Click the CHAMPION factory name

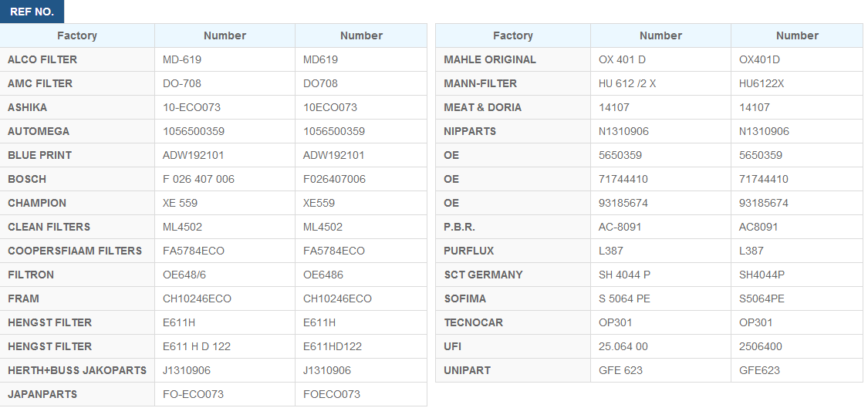37,203
